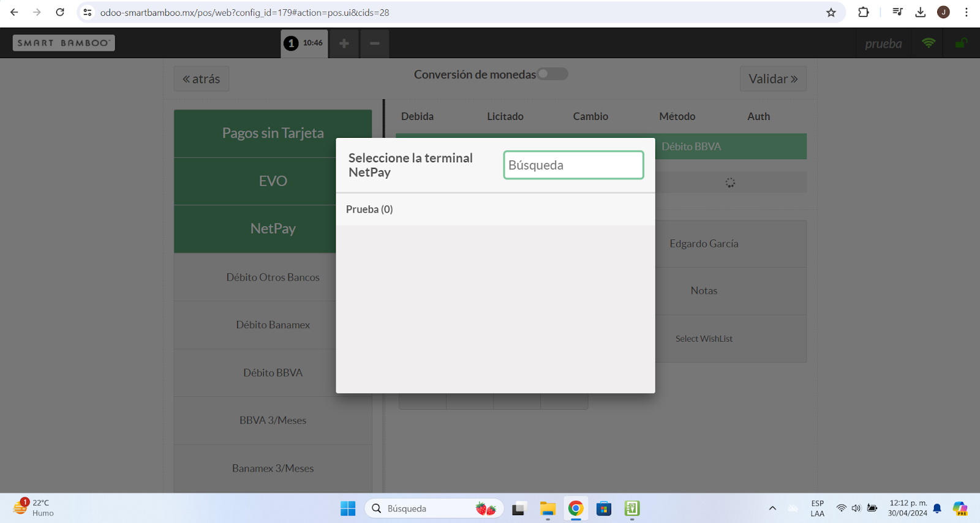Click the Debida column header
This screenshot has height=523, width=980.
pyautogui.click(x=417, y=116)
